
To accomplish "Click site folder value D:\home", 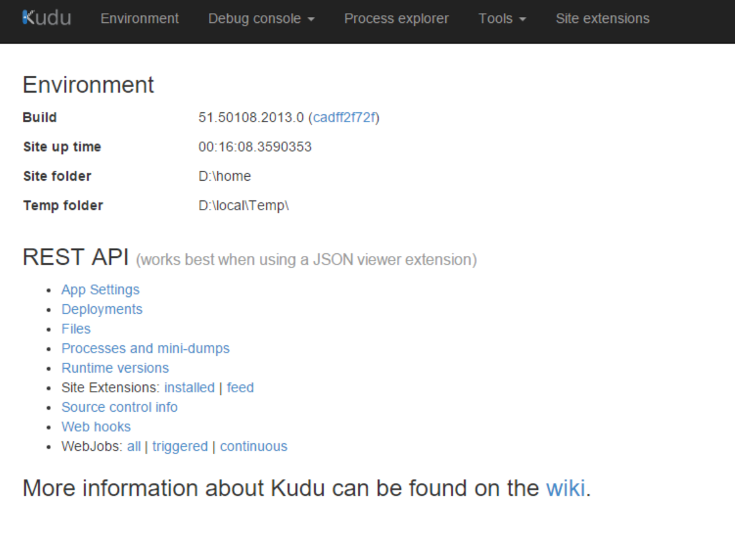I will [225, 176].
